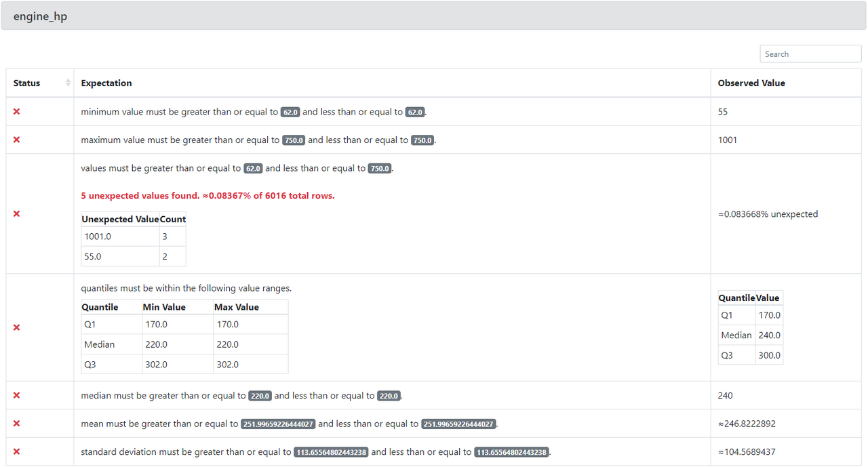Select the observed standard deviation ≈104.5689437
This screenshot has width=868, height=467.
click(747, 452)
